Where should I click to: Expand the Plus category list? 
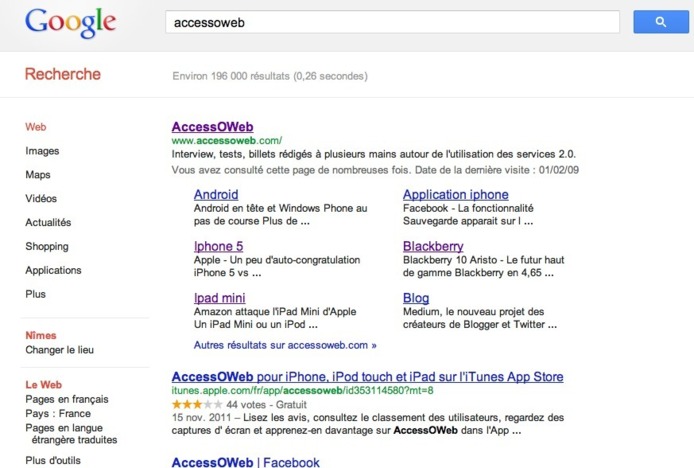(x=36, y=294)
